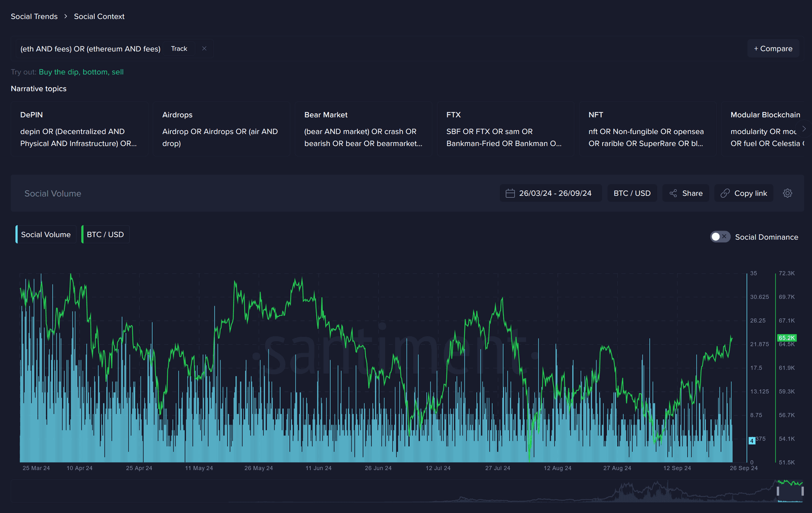This screenshot has height=513, width=812.
Task: Remove the search query with X icon
Action: coord(204,49)
